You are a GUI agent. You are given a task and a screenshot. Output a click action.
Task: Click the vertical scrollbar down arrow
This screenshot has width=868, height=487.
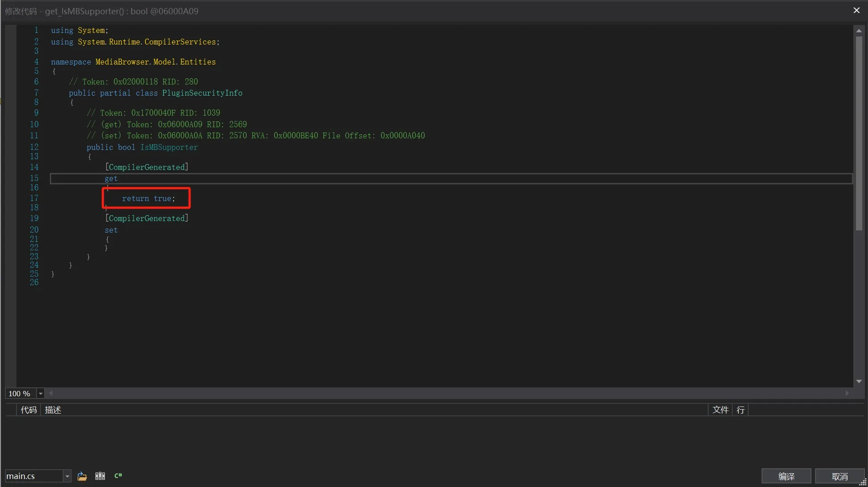click(x=859, y=382)
